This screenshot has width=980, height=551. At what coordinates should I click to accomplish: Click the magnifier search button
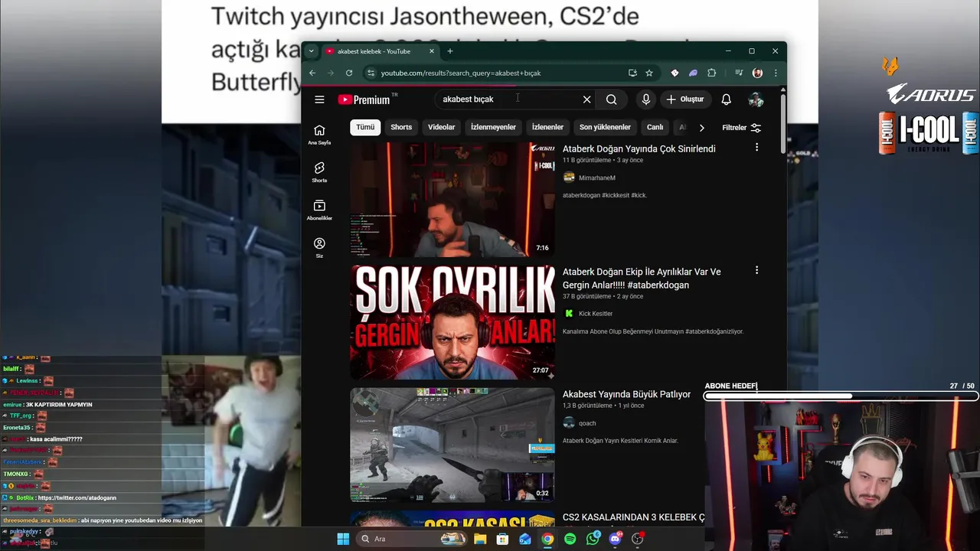(611, 99)
